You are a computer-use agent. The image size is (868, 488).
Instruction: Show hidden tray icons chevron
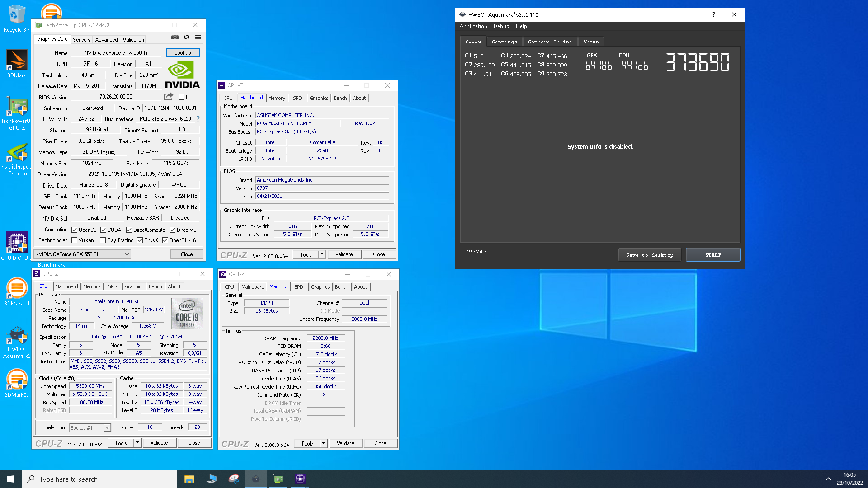pyautogui.click(x=828, y=479)
